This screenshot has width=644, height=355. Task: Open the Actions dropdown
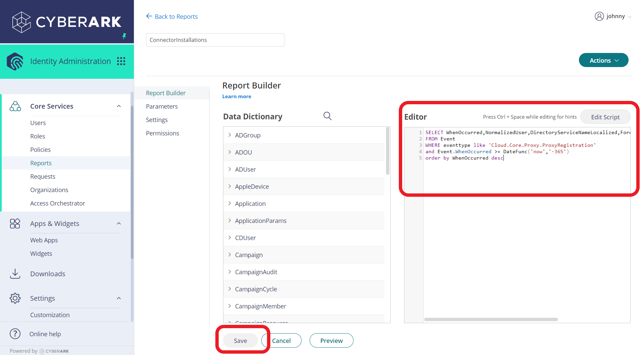pos(603,60)
